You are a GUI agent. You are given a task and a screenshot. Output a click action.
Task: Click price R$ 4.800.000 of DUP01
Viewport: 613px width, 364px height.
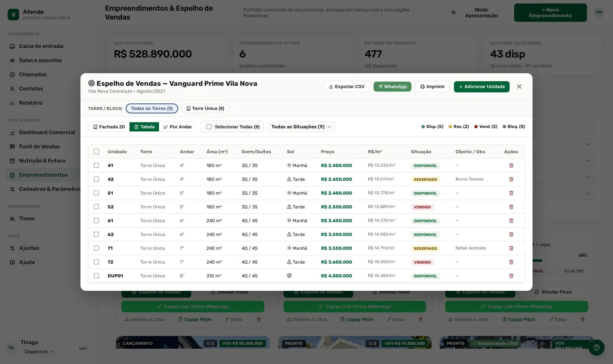click(336, 276)
